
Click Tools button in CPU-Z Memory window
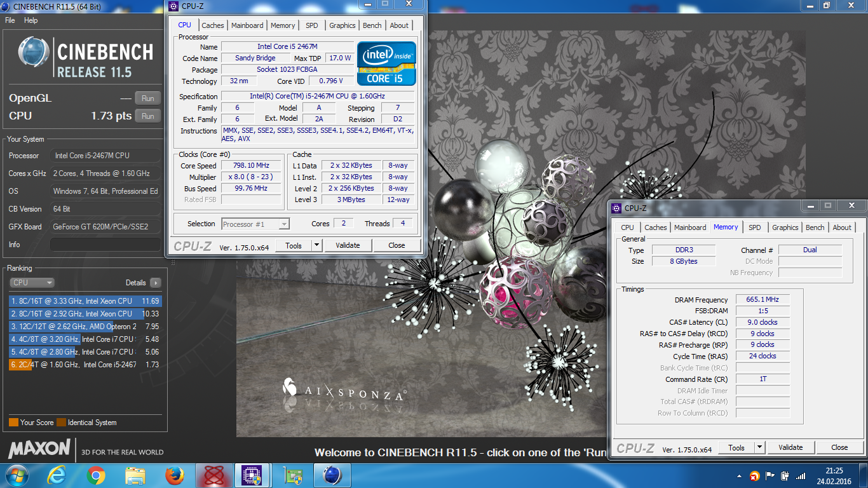(736, 447)
